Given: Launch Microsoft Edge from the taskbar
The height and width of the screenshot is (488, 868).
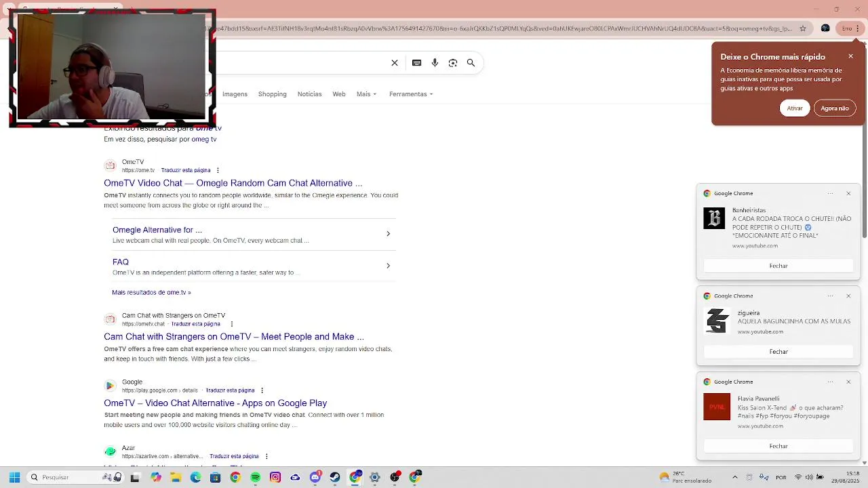Looking at the screenshot, I should [x=195, y=477].
